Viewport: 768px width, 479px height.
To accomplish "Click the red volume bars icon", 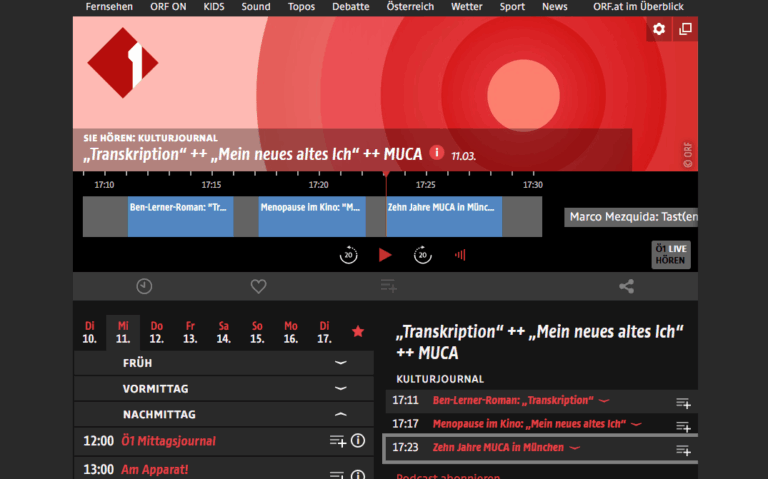I will [460, 255].
